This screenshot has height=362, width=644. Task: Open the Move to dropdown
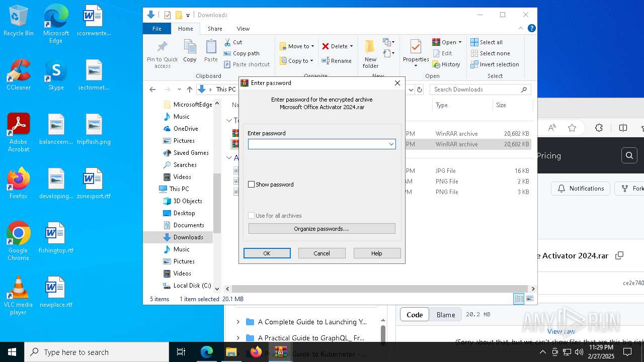tap(297, 46)
